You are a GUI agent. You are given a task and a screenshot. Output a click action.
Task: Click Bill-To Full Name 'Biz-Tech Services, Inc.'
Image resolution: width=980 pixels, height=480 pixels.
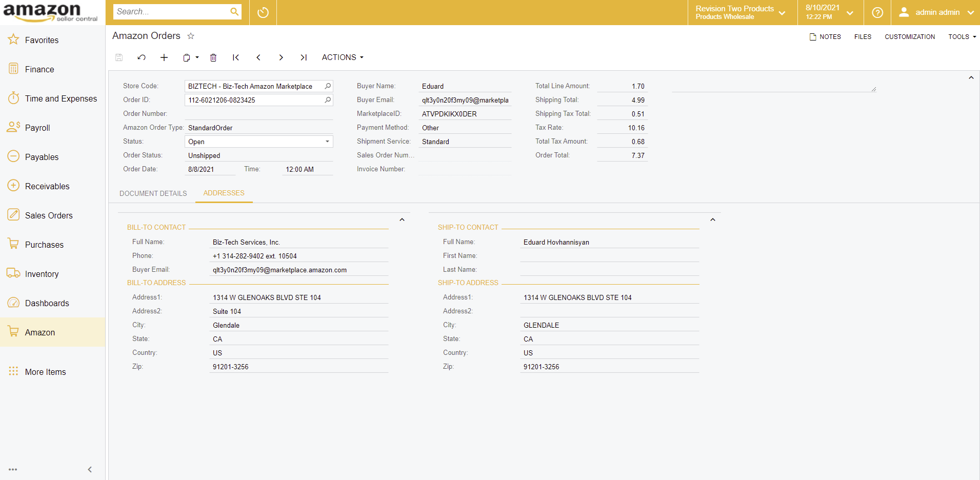coord(299,242)
